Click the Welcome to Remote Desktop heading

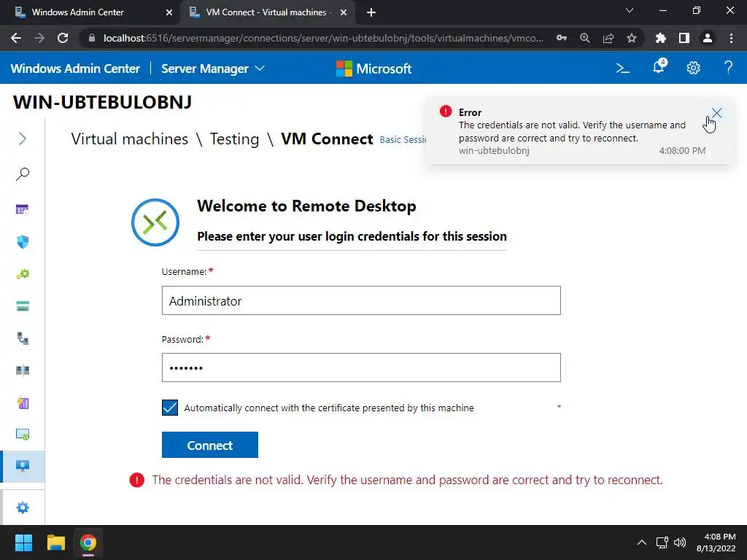pos(306,206)
